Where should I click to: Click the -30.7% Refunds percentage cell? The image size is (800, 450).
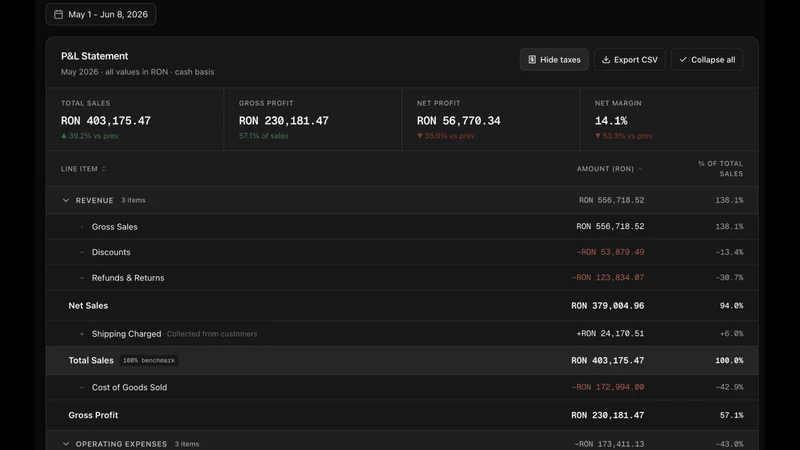[x=729, y=278]
